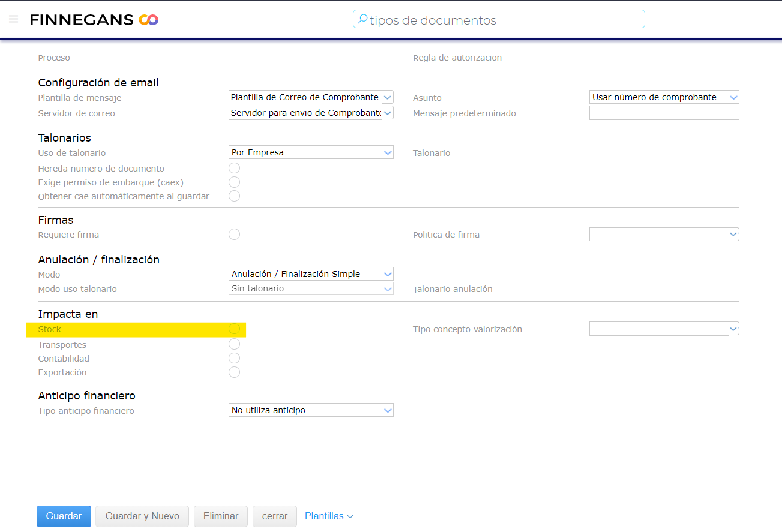
Task: Click the Guardar button
Action: tap(64, 516)
